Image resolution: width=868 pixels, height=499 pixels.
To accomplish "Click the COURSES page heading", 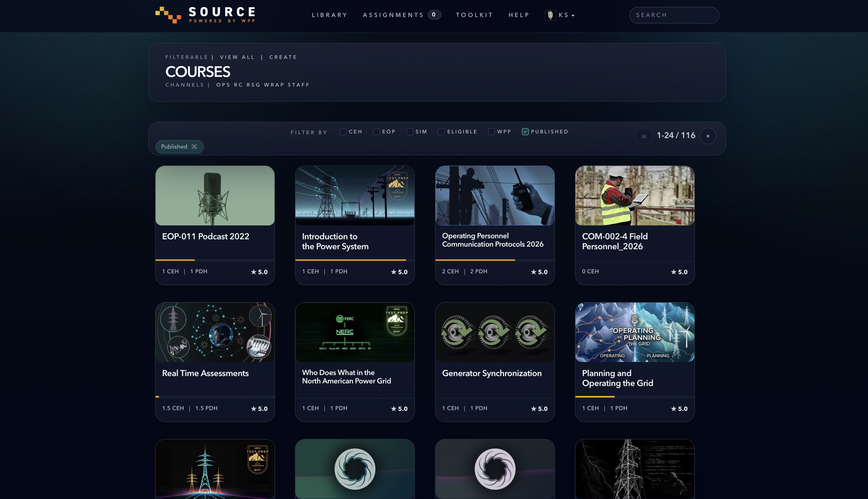I will (x=198, y=72).
